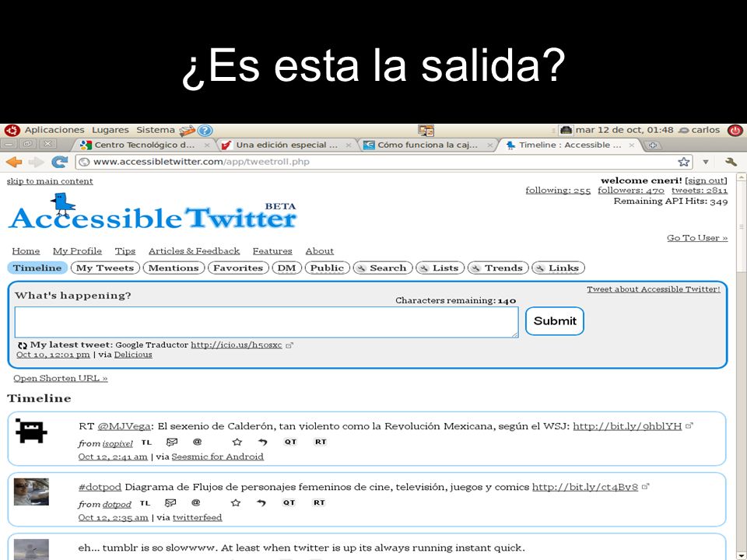Click the date and time display
The height and width of the screenshot is (560, 747).
tap(624, 130)
